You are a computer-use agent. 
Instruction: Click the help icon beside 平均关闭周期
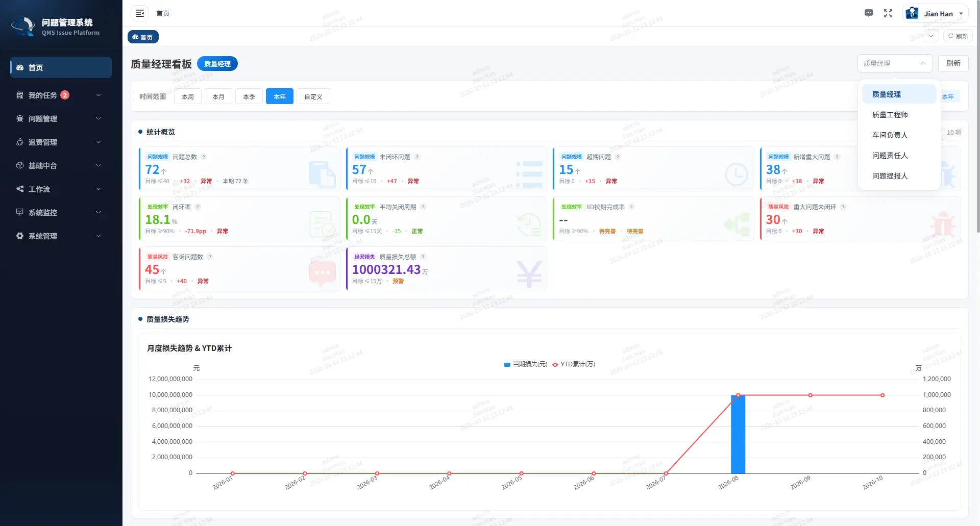click(423, 207)
